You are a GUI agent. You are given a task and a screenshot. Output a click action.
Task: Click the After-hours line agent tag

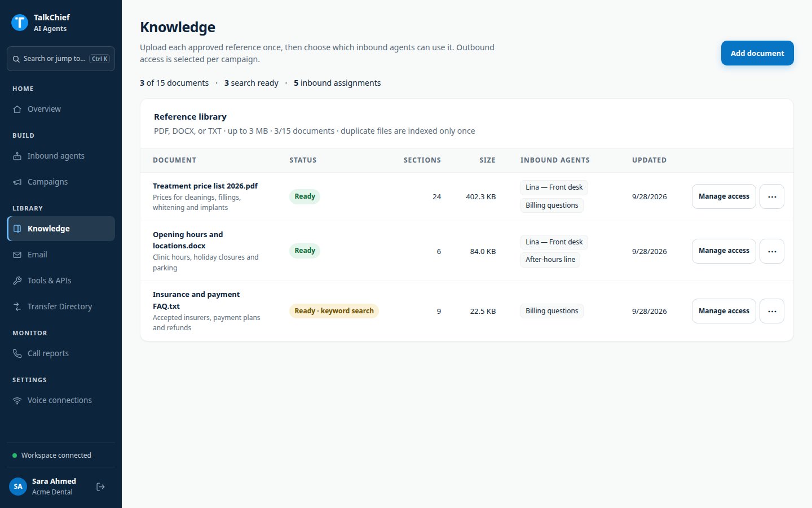pyautogui.click(x=550, y=260)
